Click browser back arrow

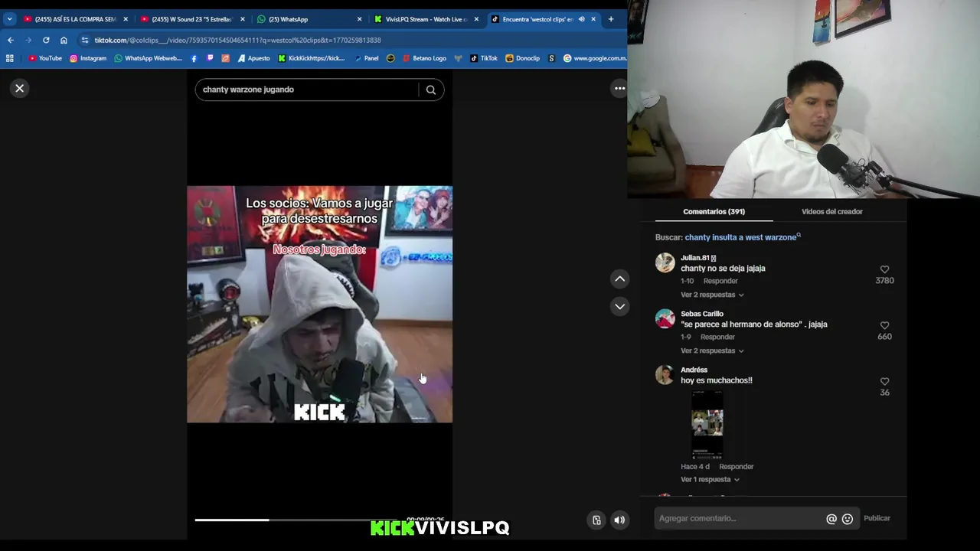pyautogui.click(x=11, y=40)
